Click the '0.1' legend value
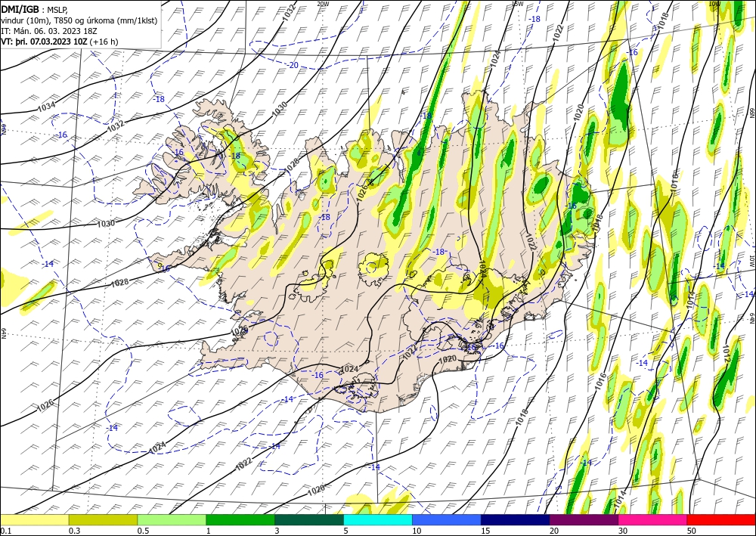Screen dimensions: 756x536 (x=6, y=531)
